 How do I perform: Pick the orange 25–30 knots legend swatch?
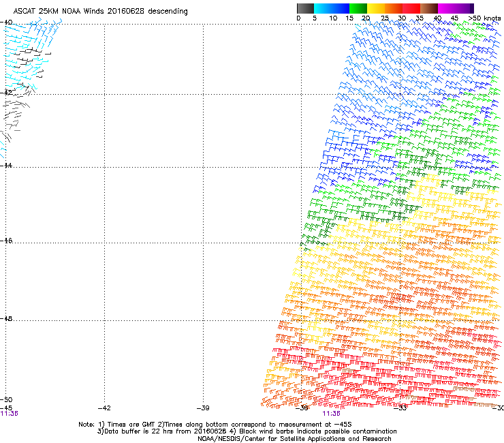(x=394, y=8)
